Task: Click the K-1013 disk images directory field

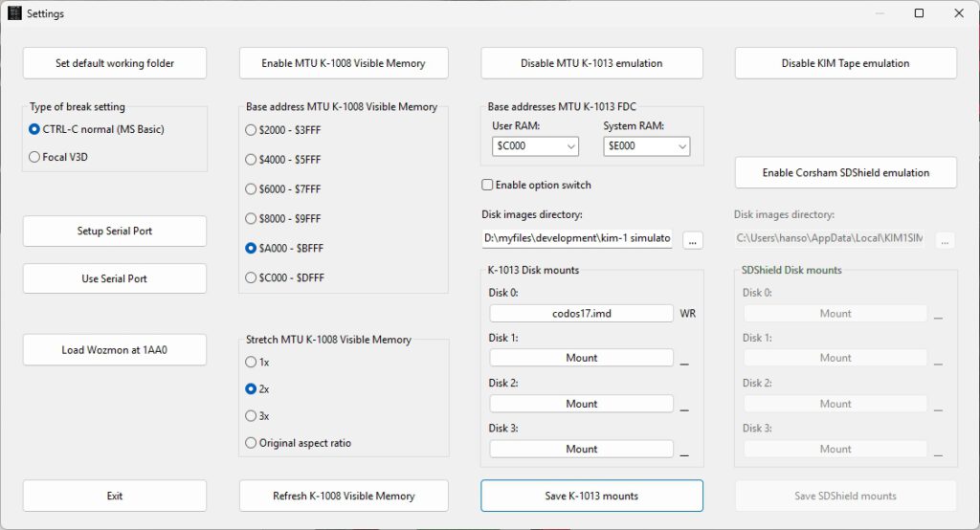Action: coord(578,239)
